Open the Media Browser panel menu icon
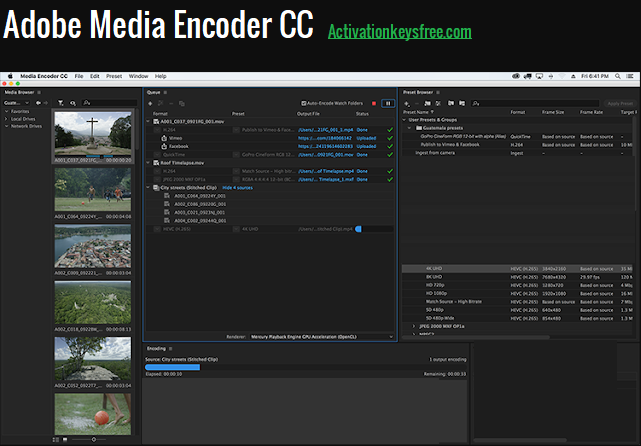641x446 pixels. [39, 92]
